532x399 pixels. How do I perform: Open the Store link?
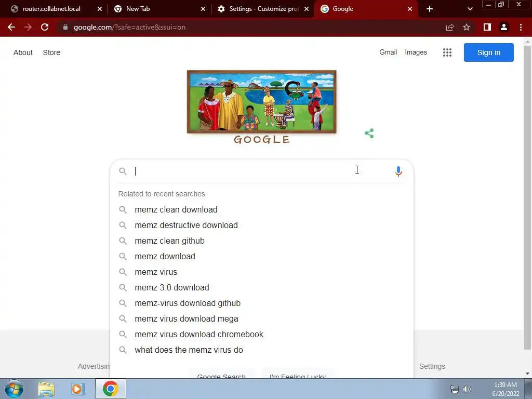pyautogui.click(x=51, y=52)
